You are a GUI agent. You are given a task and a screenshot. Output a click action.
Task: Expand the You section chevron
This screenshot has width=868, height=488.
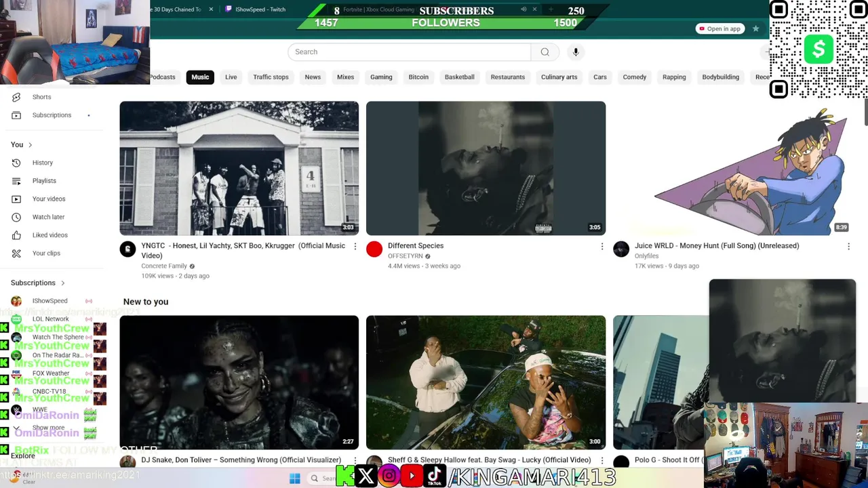30,145
